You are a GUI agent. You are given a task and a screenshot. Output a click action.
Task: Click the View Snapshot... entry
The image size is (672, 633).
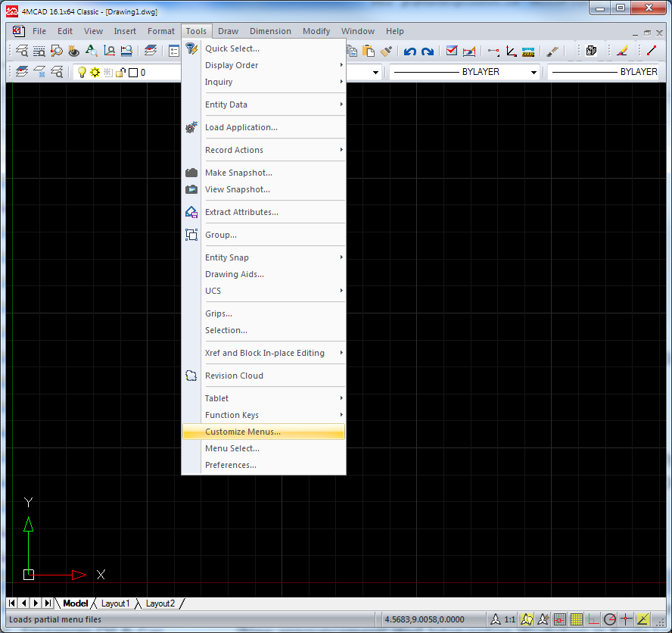[263, 189]
